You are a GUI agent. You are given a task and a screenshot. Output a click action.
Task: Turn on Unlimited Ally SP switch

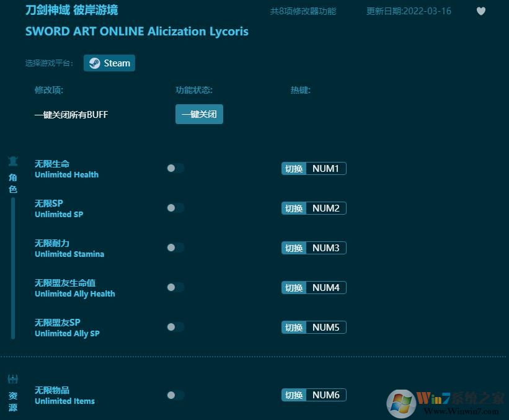click(175, 327)
